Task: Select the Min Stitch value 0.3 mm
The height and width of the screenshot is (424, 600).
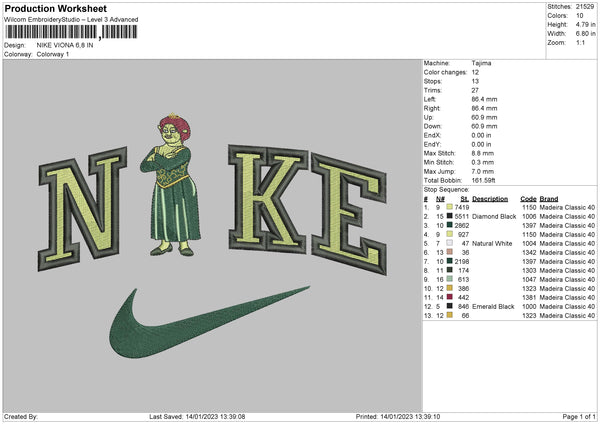Action: coord(483,162)
